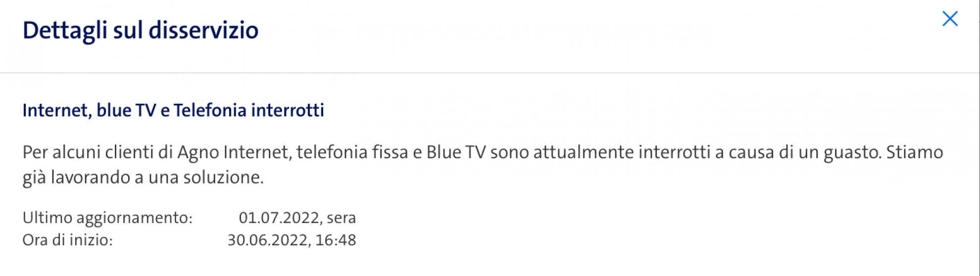Click the word "Agno" in the description
Image resolution: width=980 pixels, height=276 pixels.
198,152
